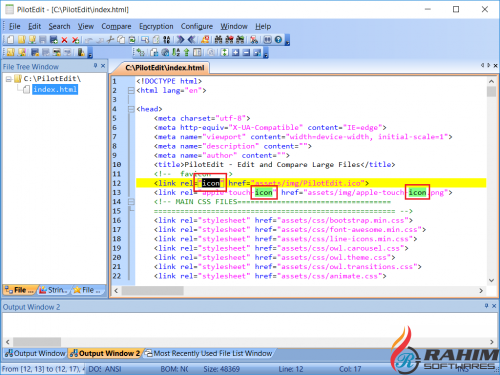Pin the Output Window 2 panel

487,306
